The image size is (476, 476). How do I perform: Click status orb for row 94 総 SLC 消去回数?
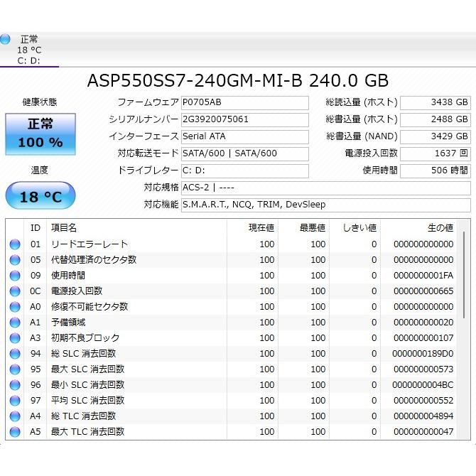tap(15, 354)
